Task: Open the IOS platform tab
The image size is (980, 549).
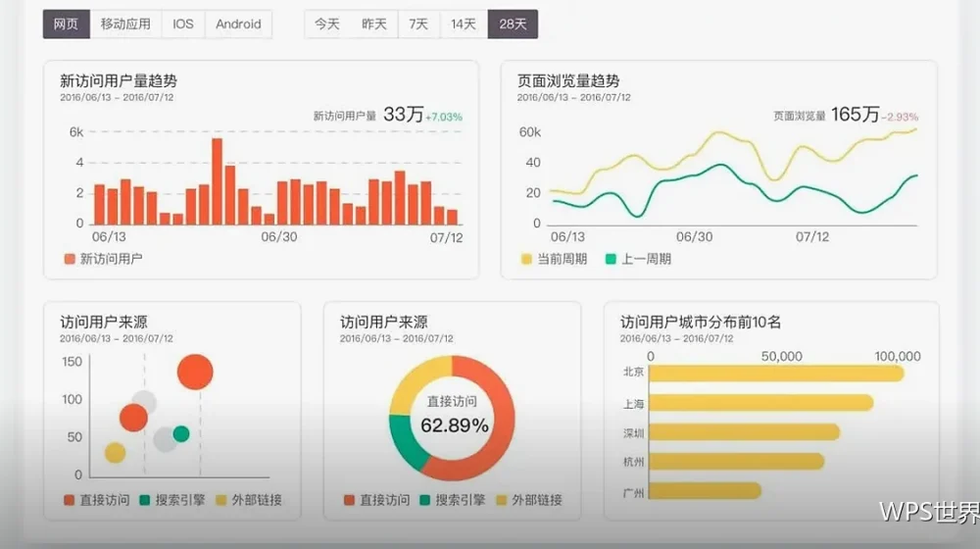Action: [183, 25]
